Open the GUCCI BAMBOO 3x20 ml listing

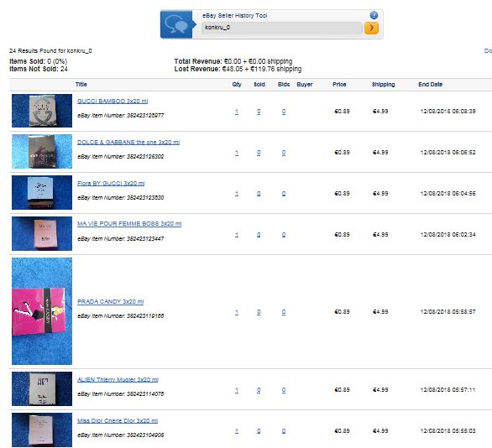point(113,101)
